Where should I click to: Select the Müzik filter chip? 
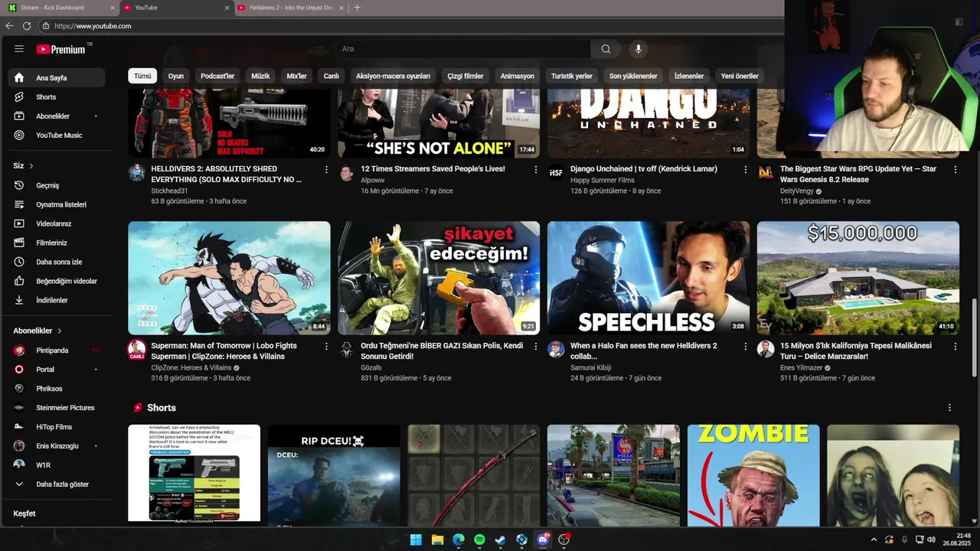pos(260,76)
